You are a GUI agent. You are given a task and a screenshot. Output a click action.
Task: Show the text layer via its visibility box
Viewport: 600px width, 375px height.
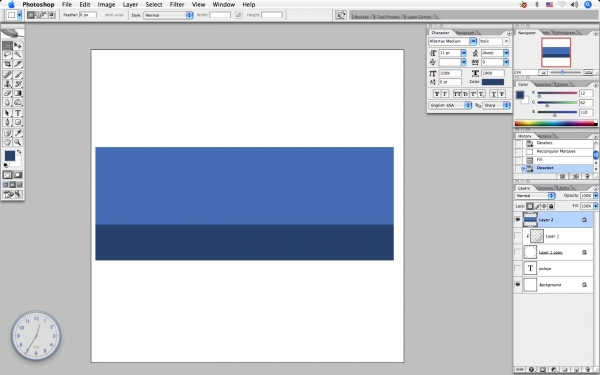pyautogui.click(x=518, y=268)
